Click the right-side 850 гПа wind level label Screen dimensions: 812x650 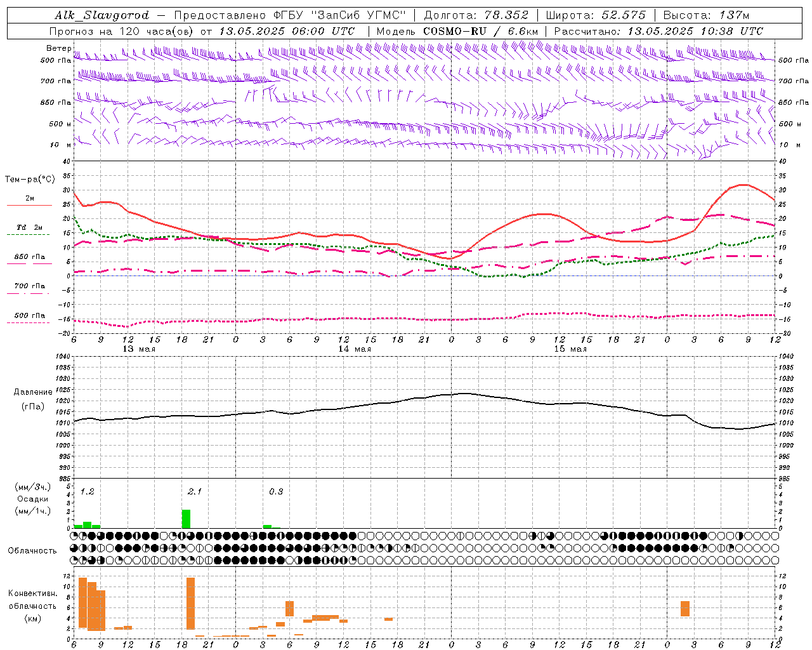(x=794, y=102)
